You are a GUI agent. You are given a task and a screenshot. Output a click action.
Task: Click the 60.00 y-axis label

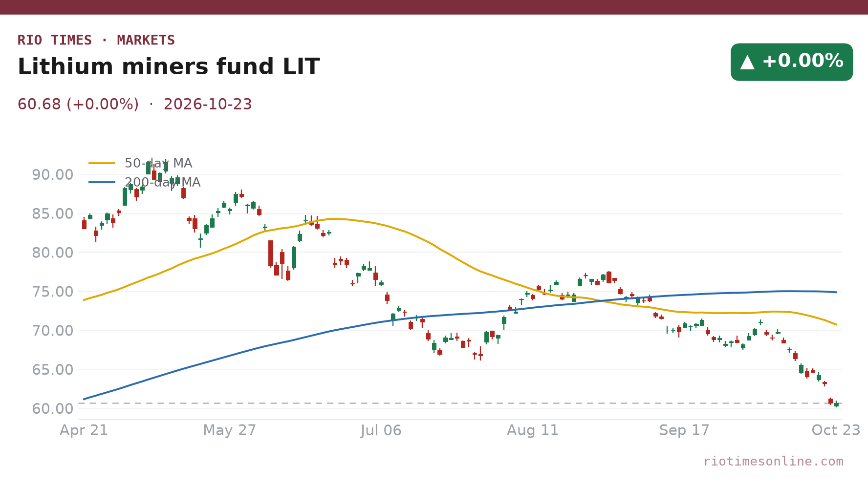(52, 409)
